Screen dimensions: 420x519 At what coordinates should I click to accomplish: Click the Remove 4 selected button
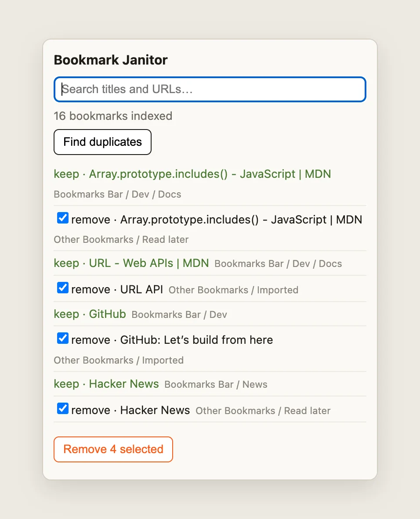pyautogui.click(x=113, y=449)
